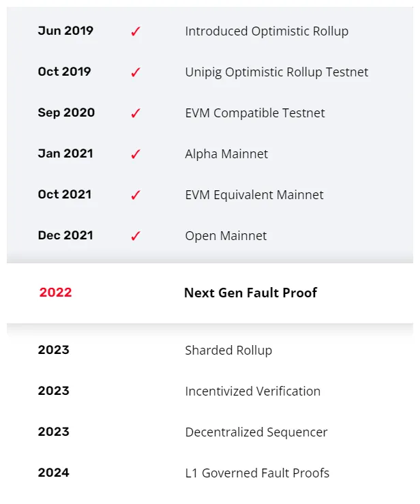Screen dimensions: 420x504
Task: Click the checkmark next to Unipig Testnet
Action: point(135,72)
